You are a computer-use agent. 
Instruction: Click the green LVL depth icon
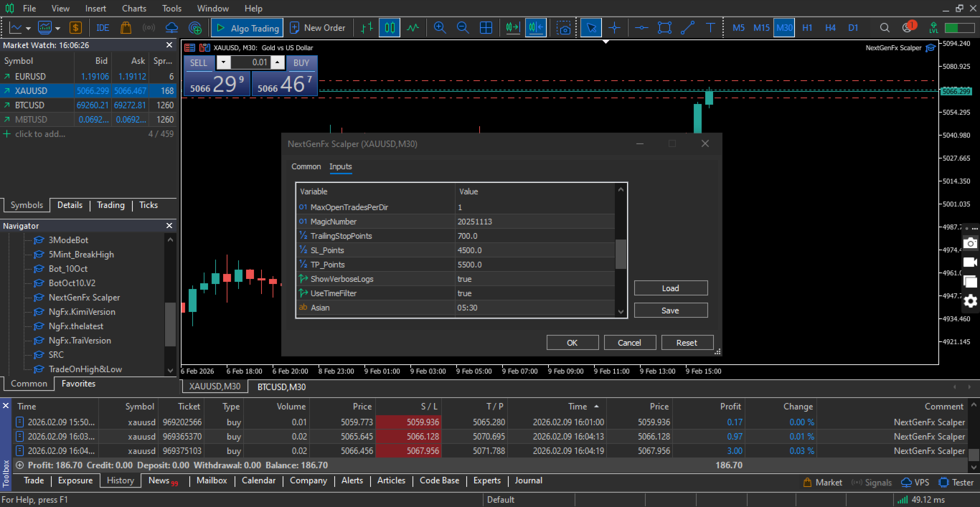pyautogui.click(x=933, y=28)
